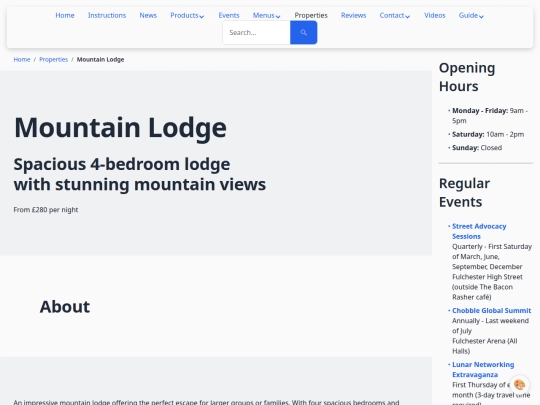Image resolution: width=540 pixels, height=405 pixels.
Task: Open the Instructions nav item
Action: (x=107, y=15)
